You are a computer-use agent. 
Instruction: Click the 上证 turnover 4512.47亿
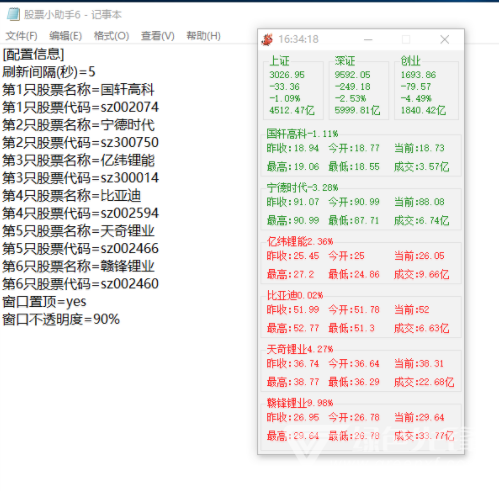click(x=292, y=110)
